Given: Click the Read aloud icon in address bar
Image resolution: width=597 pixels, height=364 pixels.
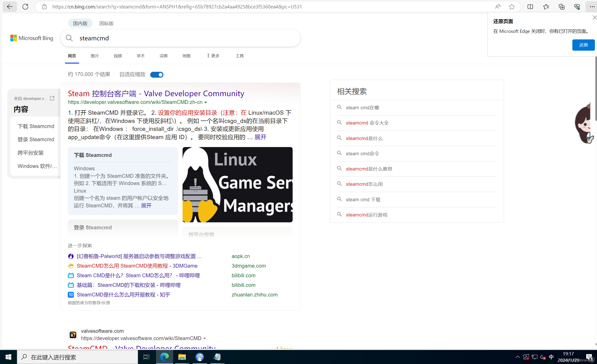Looking at the screenshot, I should click(x=497, y=7).
